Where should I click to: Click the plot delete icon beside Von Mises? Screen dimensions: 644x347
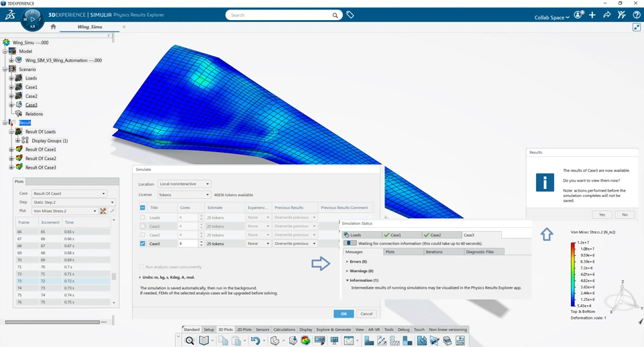click(x=103, y=211)
